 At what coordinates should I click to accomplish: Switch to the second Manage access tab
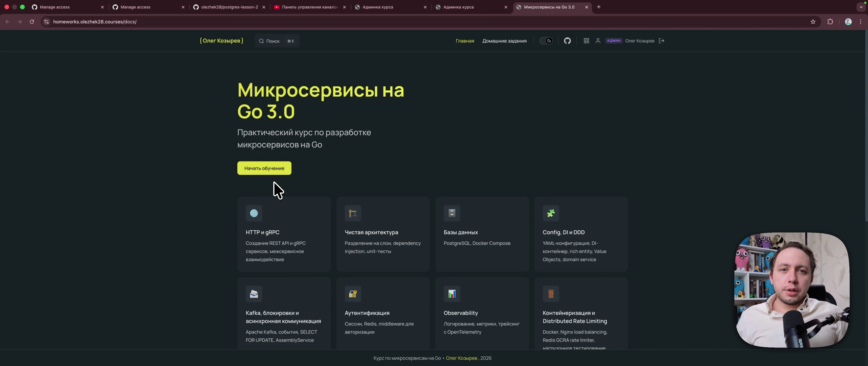(x=148, y=7)
